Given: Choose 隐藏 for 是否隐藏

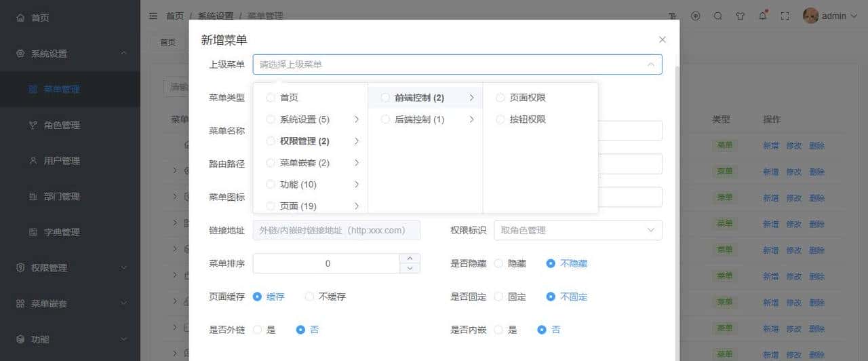Looking at the screenshot, I should tap(498, 263).
